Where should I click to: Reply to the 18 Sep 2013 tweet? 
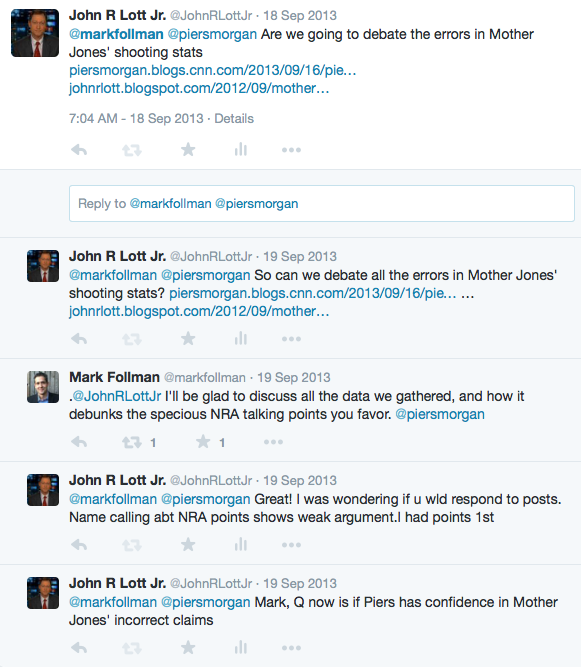click(79, 150)
